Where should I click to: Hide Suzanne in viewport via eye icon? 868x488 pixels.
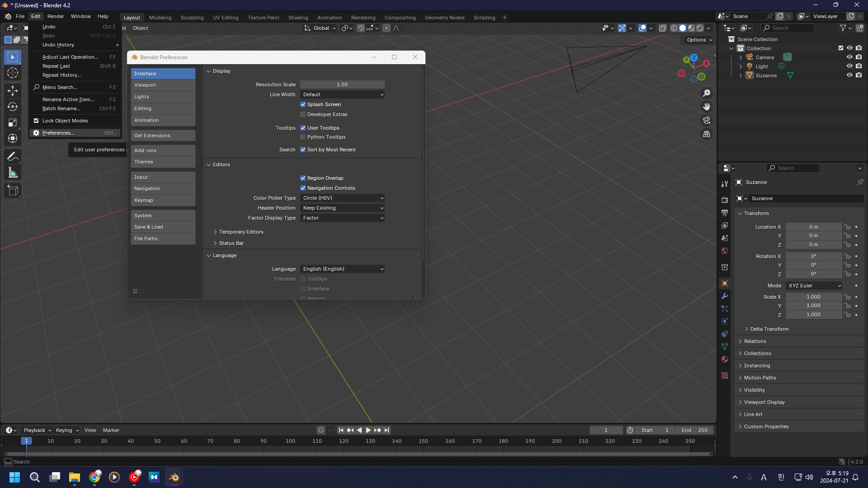pos(849,75)
